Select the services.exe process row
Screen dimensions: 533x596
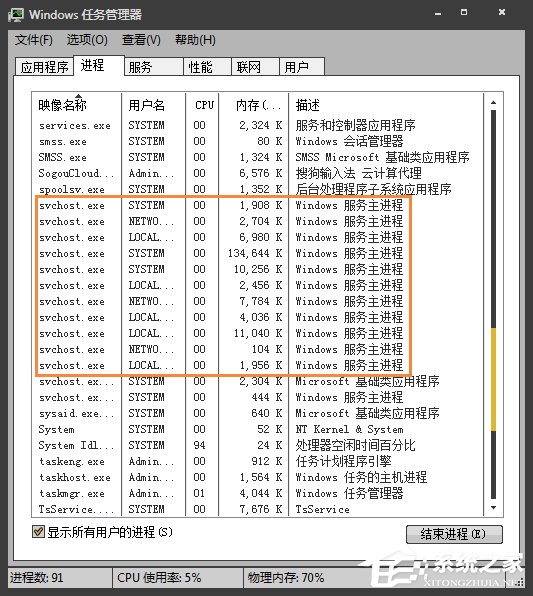[258, 125]
